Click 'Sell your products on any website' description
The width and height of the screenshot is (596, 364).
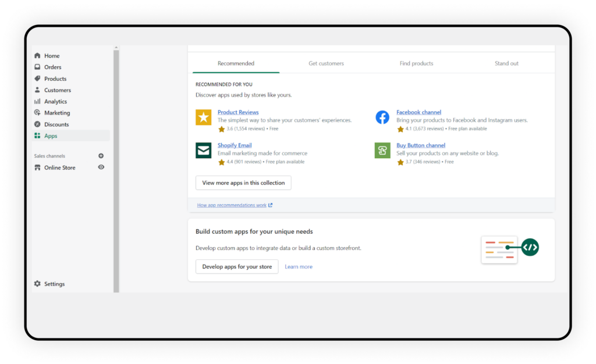pos(448,154)
